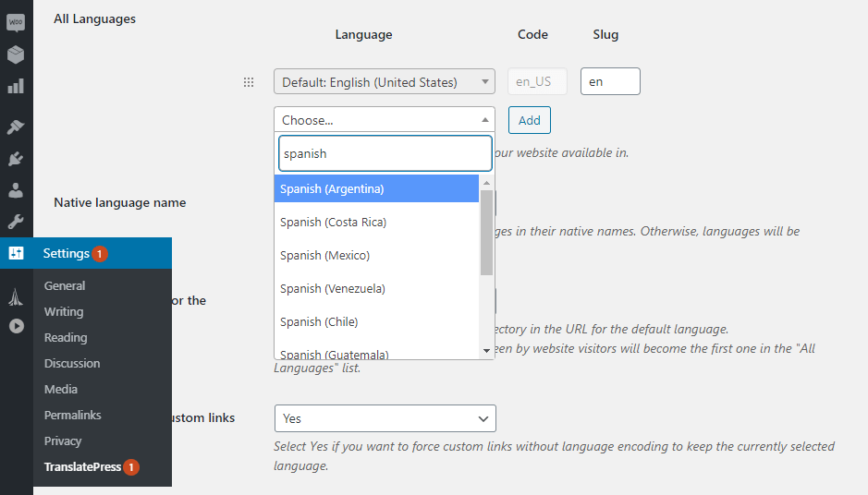The height and width of the screenshot is (495, 868).
Task: Open Reading settings submenu
Action: (x=66, y=337)
